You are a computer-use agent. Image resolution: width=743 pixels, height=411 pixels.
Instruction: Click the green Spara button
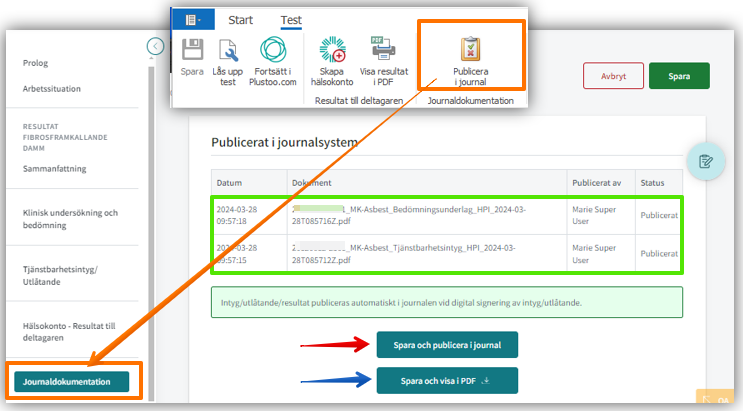[x=679, y=76]
